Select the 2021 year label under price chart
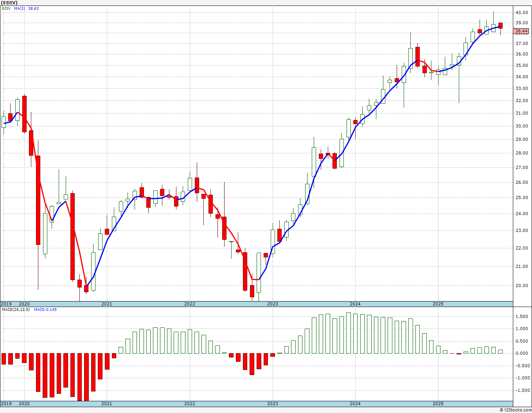This screenshot has height=413, width=532. [107, 304]
